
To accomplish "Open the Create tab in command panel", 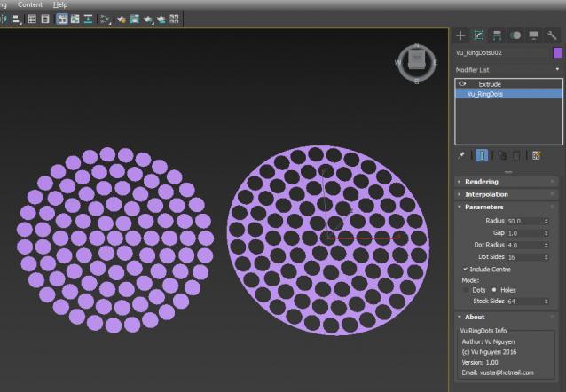I will point(460,35).
